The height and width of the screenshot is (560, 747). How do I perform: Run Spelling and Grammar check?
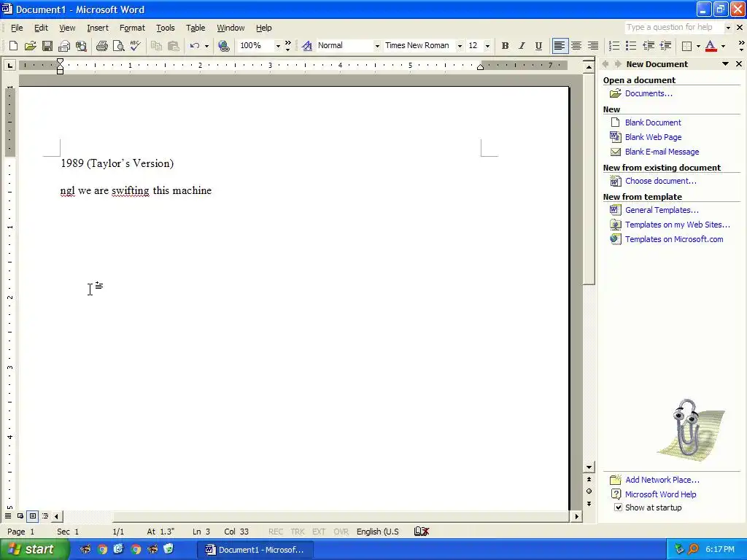pyautogui.click(x=135, y=46)
